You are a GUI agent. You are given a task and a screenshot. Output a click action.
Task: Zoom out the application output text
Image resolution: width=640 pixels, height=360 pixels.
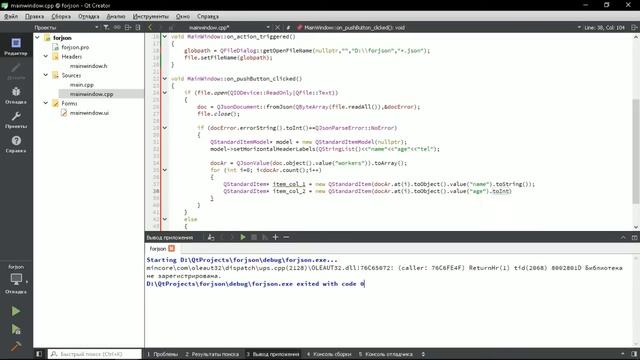(x=286, y=237)
